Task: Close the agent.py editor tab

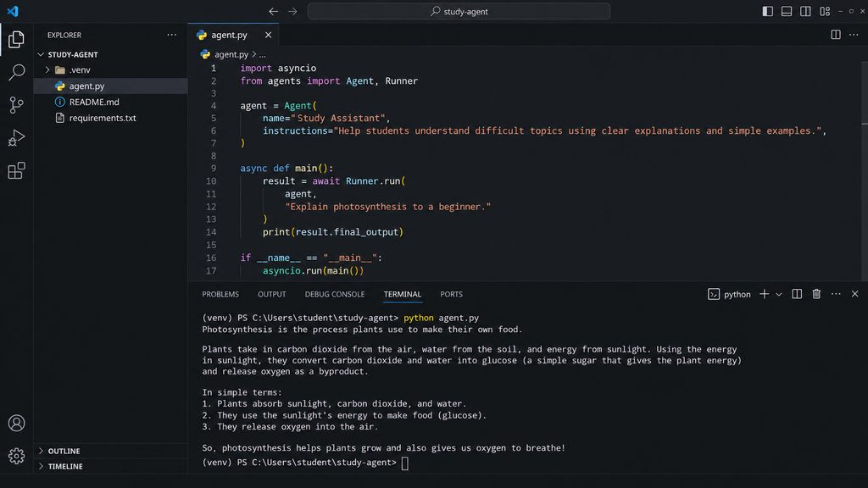Action: [x=268, y=35]
